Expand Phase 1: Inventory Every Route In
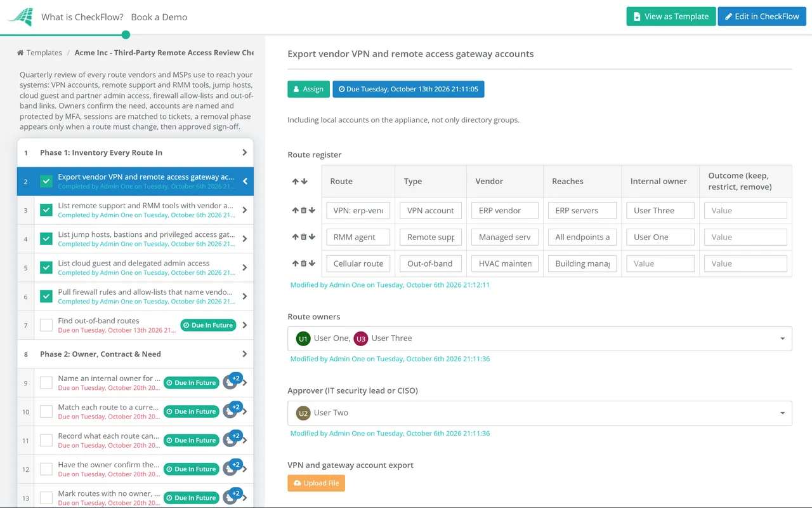The height and width of the screenshot is (508, 812). pos(245,152)
